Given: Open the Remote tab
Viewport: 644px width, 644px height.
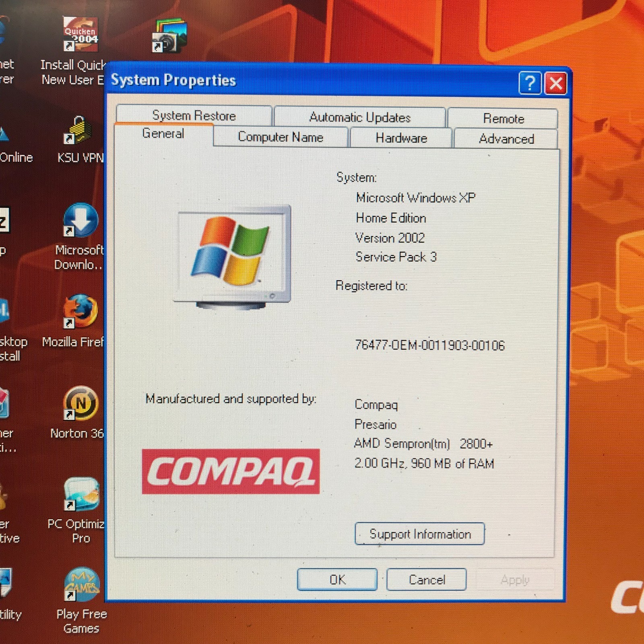Looking at the screenshot, I should click(x=503, y=118).
